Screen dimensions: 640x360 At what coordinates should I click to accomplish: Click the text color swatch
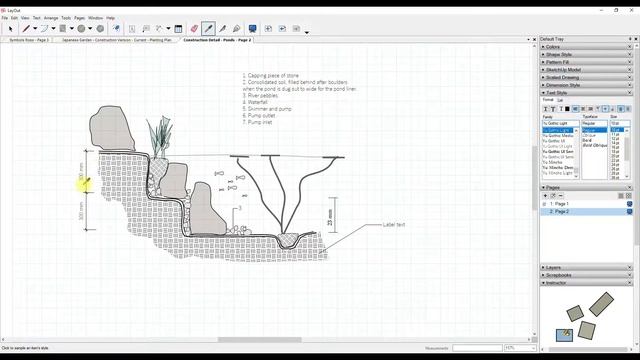click(567, 109)
